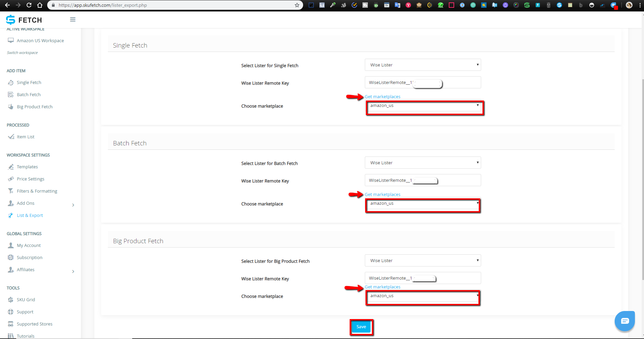Click the browser forward arrow
Screen dimensions: 644x339
point(18,5)
